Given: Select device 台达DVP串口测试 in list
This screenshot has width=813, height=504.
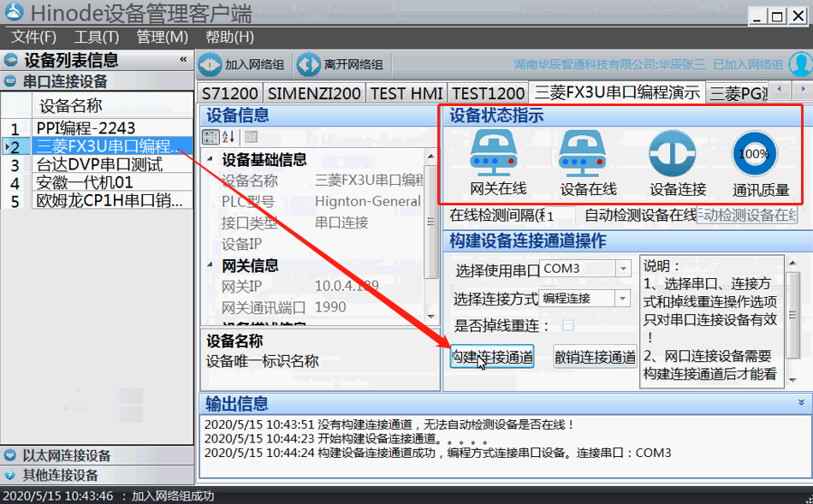Looking at the screenshot, I should click(x=99, y=164).
